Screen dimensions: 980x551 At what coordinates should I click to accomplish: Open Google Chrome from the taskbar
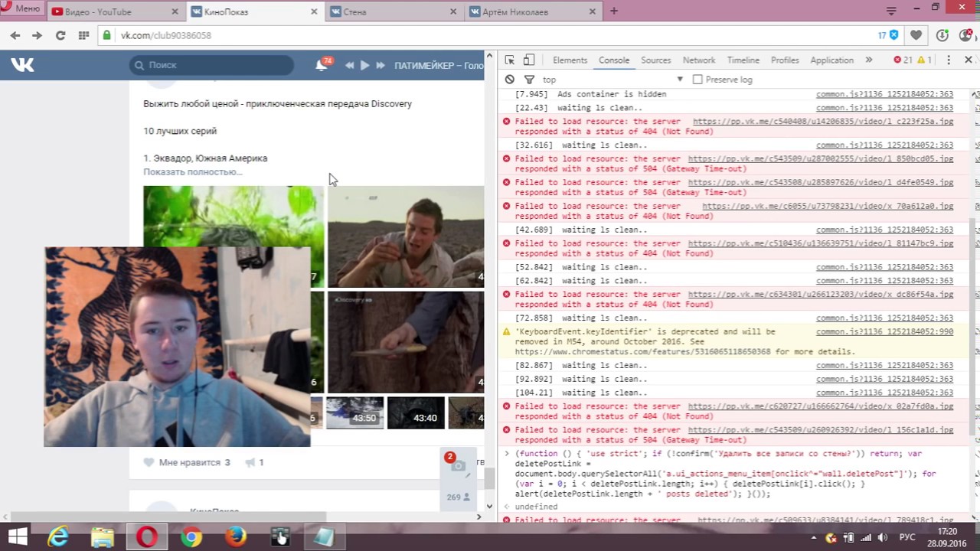tap(191, 537)
